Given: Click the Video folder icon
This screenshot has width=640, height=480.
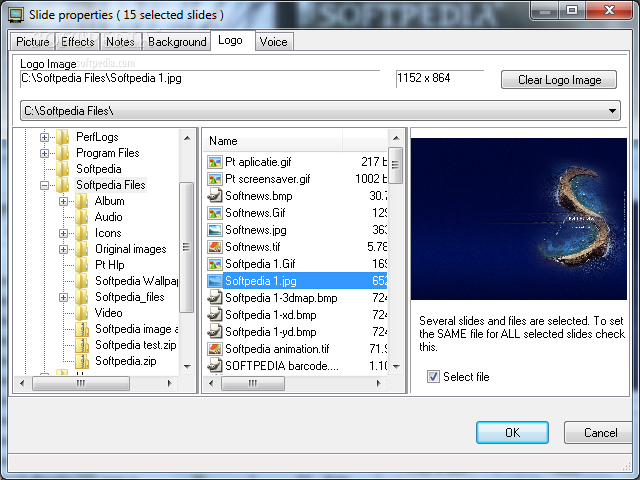Looking at the screenshot, I should click(81, 313).
